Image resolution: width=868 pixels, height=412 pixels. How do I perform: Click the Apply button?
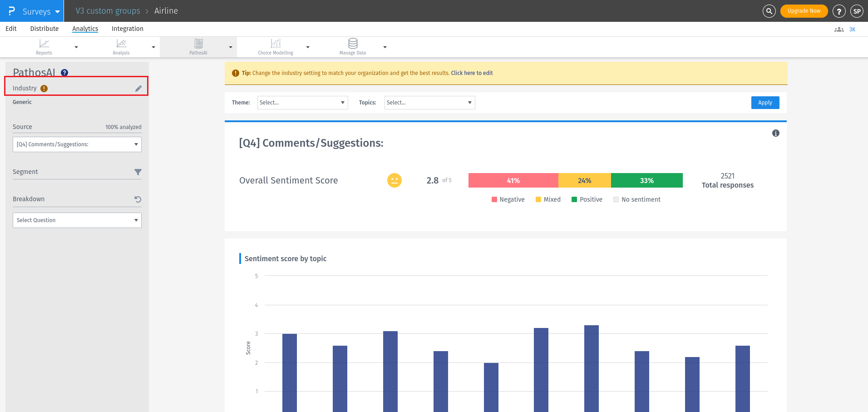(x=764, y=102)
